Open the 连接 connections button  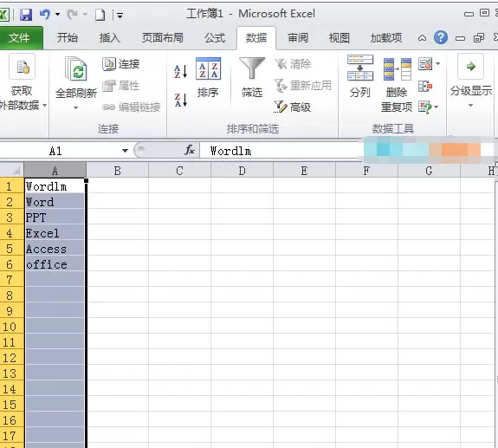(x=120, y=64)
